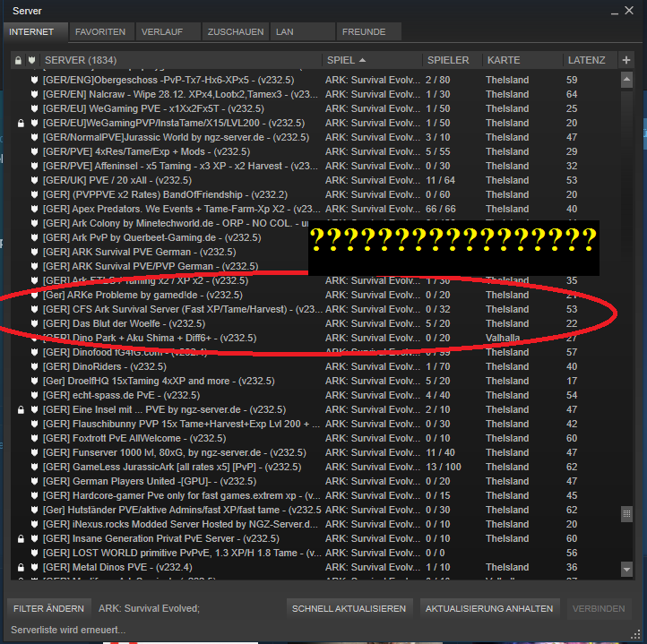Click lock icon of Insane Generation row
Screen dimensions: 647x644
pos(21,539)
